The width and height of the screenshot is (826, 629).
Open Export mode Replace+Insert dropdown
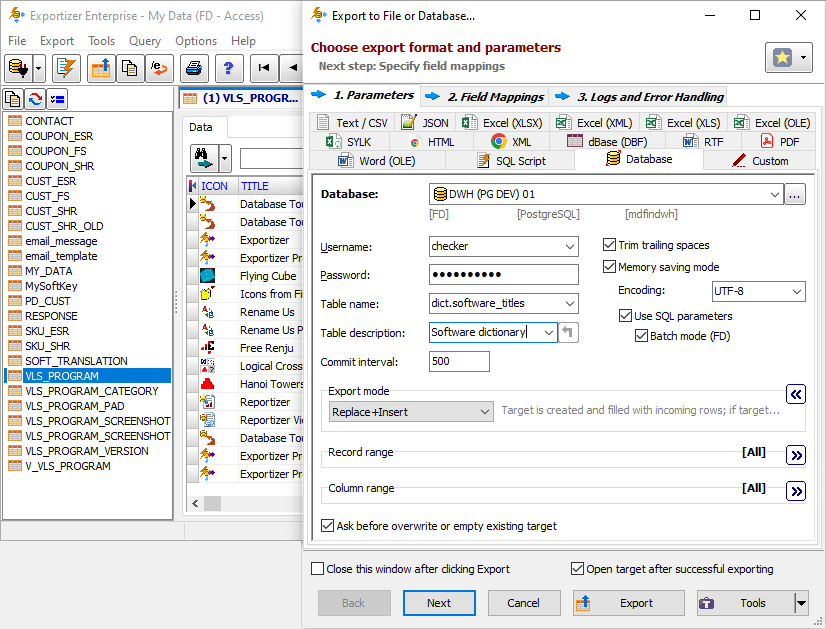pyautogui.click(x=411, y=411)
